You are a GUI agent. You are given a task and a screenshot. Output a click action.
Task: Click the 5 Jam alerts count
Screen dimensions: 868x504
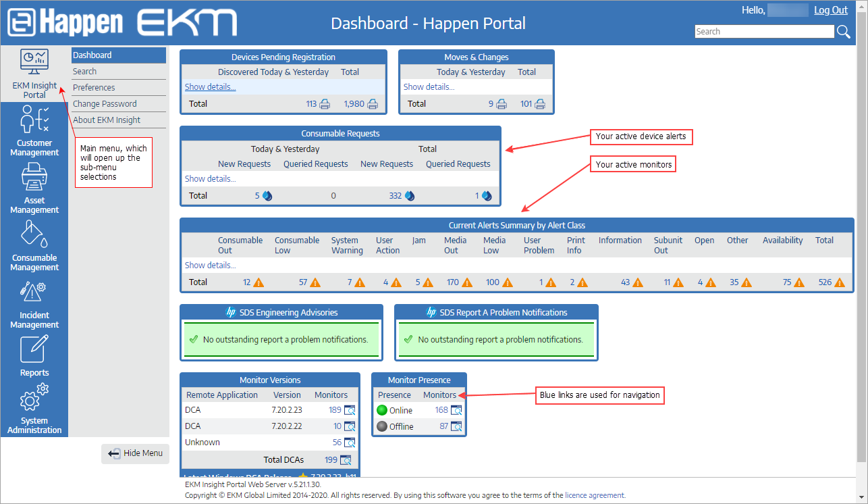click(418, 282)
